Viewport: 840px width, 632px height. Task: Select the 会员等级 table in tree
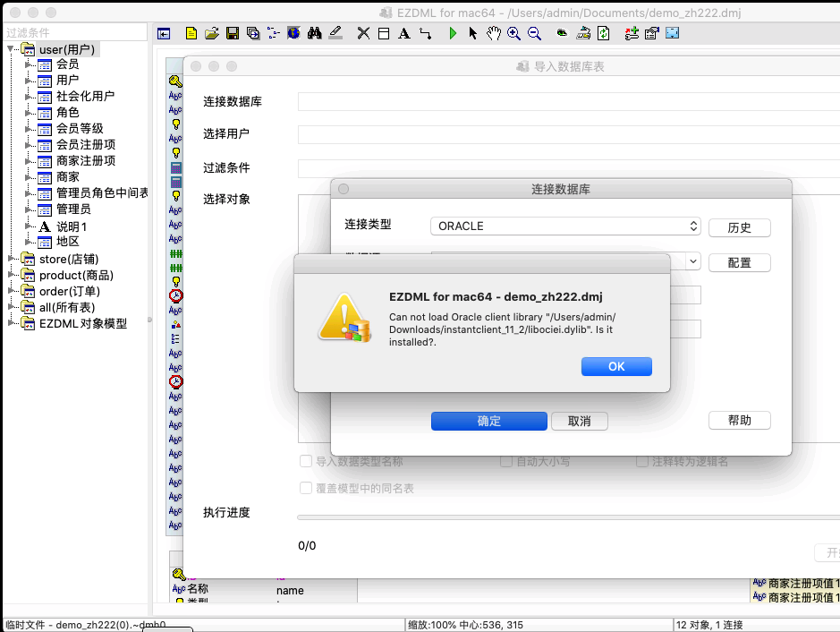(x=80, y=129)
